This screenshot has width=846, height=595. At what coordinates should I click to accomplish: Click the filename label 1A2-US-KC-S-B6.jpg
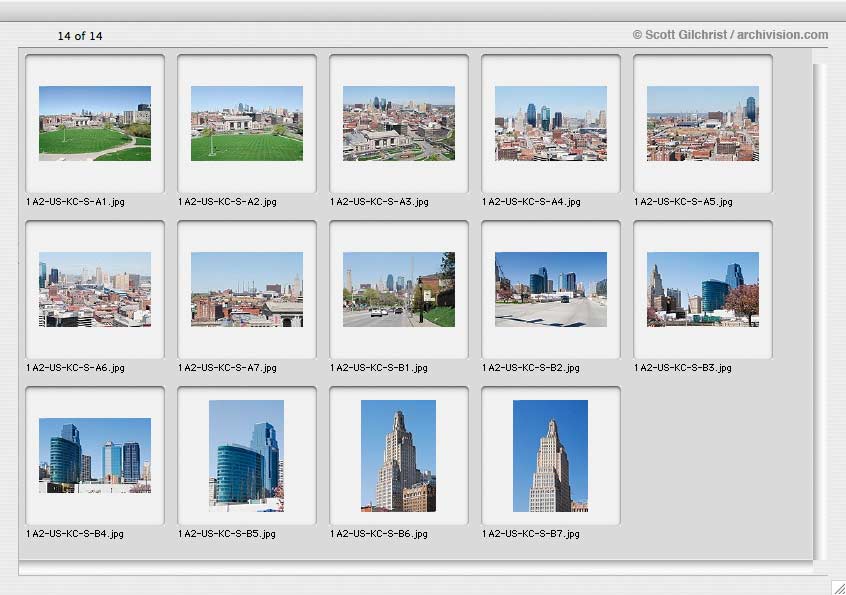[379, 534]
